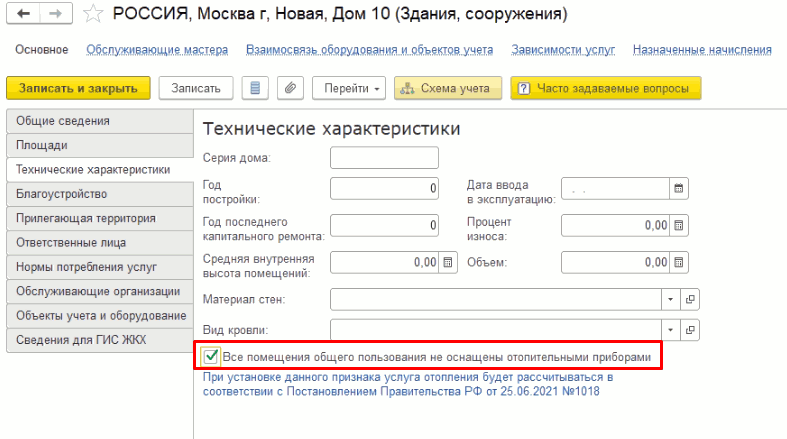Open the wall material item form icon
Screen dimensions: 787x439
click(x=689, y=299)
